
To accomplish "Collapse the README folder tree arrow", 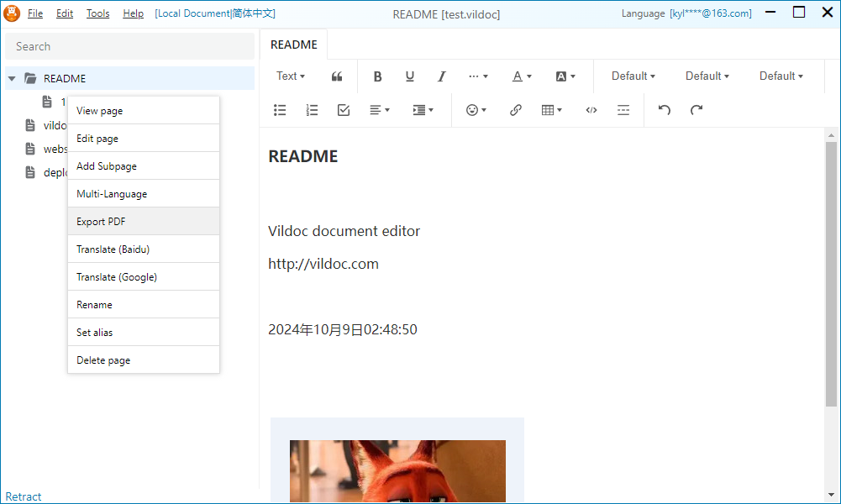I will point(12,79).
